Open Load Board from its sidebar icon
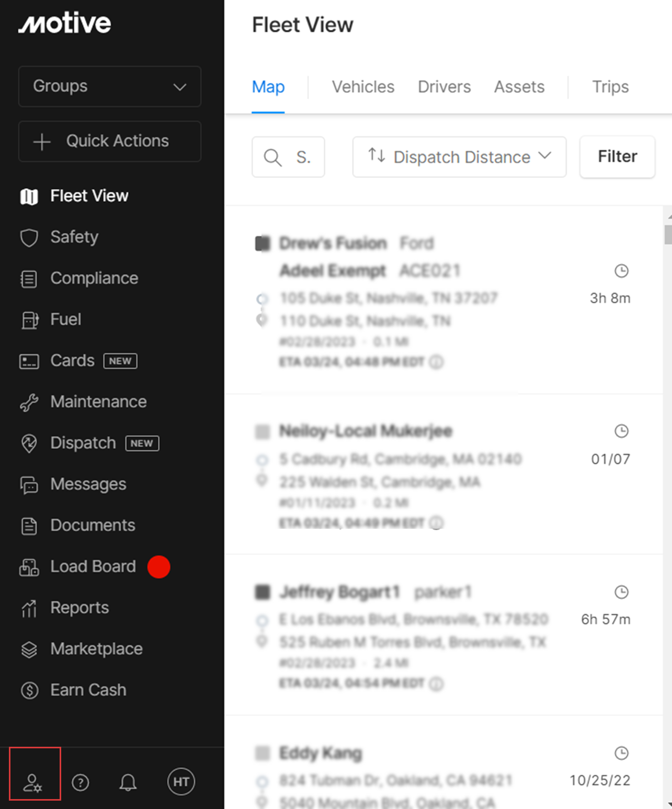The width and height of the screenshot is (672, 809). [x=29, y=567]
